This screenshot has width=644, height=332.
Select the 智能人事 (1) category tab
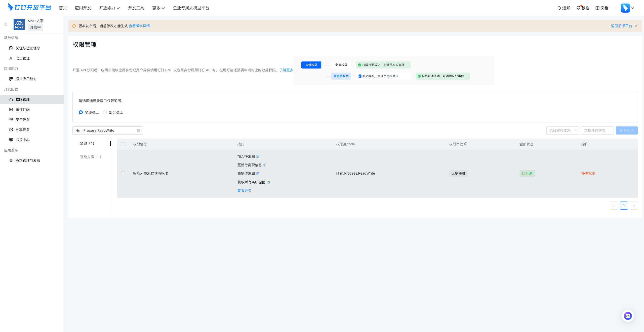[91, 157]
